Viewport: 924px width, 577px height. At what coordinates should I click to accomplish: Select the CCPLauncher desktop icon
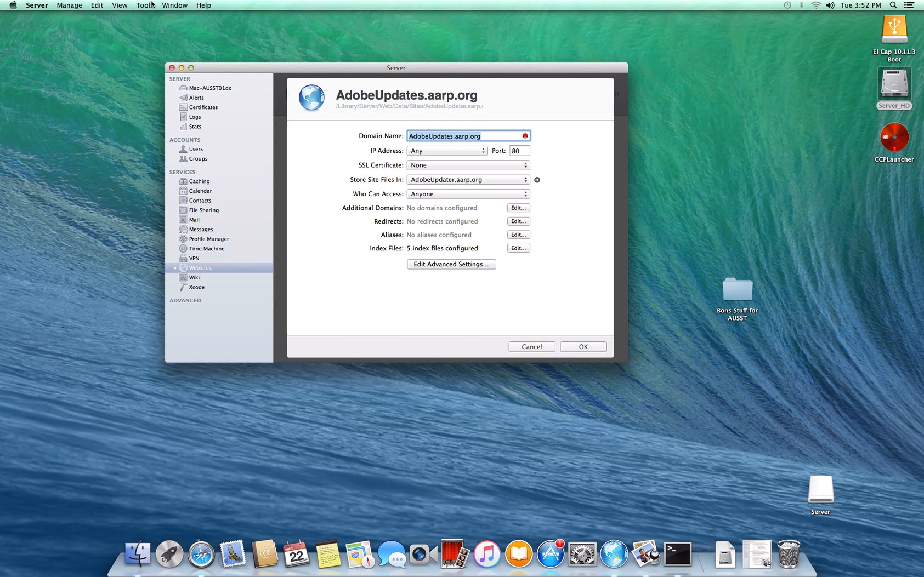coord(894,143)
